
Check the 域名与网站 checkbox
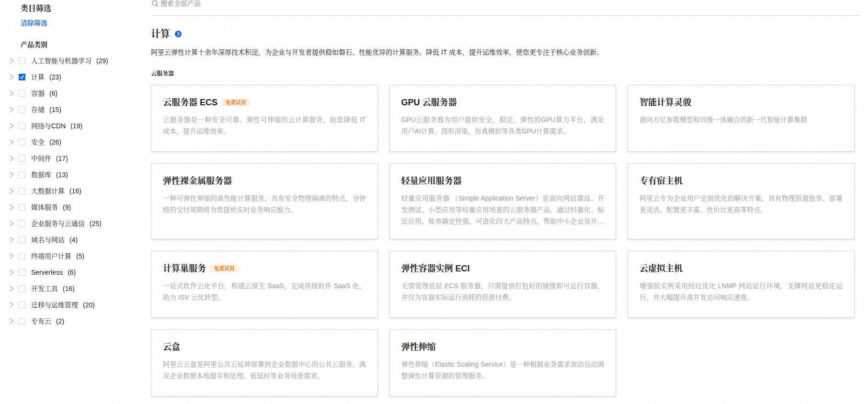(x=22, y=240)
